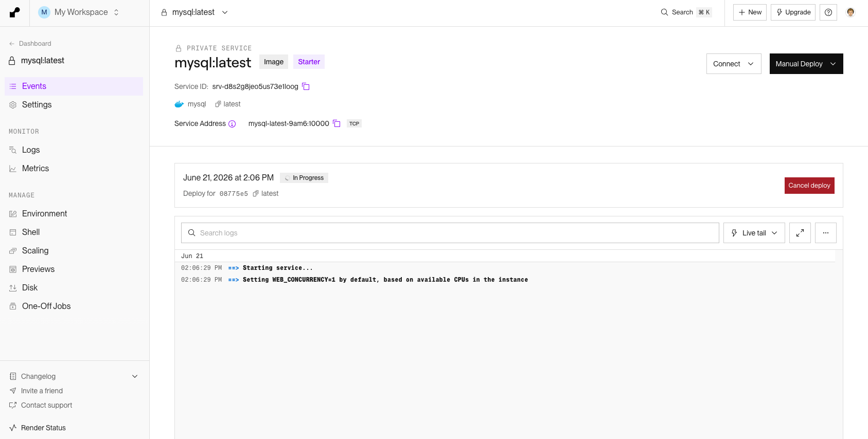868x439 pixels.
Task: Click the New button
Action: click(750, 12)
